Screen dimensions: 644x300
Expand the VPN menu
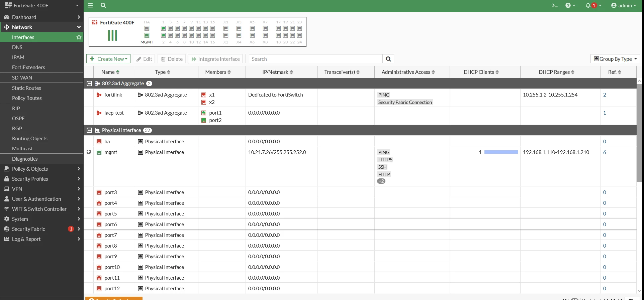point(42,189)
